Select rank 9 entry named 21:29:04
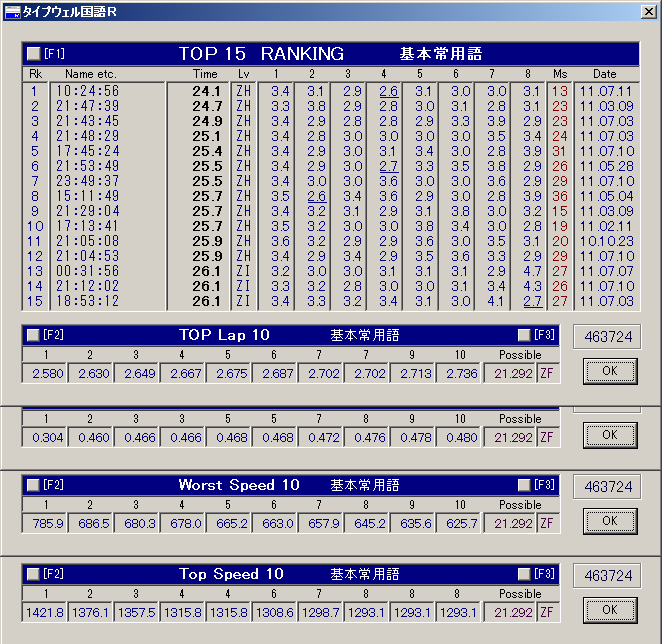Image resolution: width=662 pixels, height=644 pixels. [88, 211]
